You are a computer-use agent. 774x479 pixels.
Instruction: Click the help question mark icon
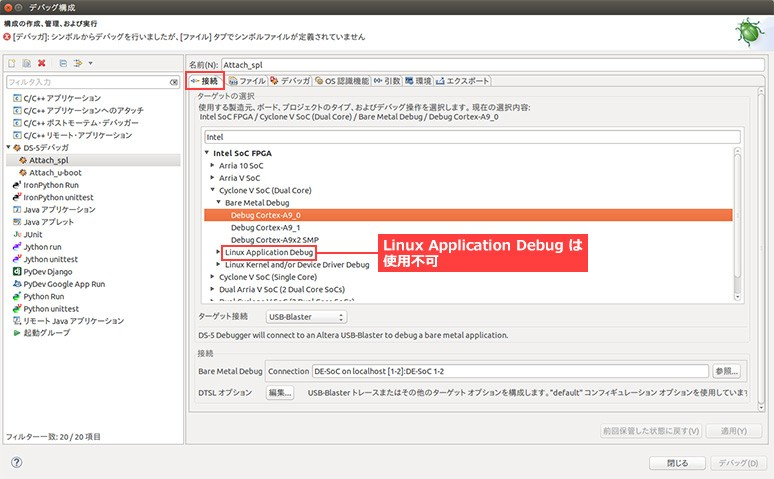[x=16, y=462]
